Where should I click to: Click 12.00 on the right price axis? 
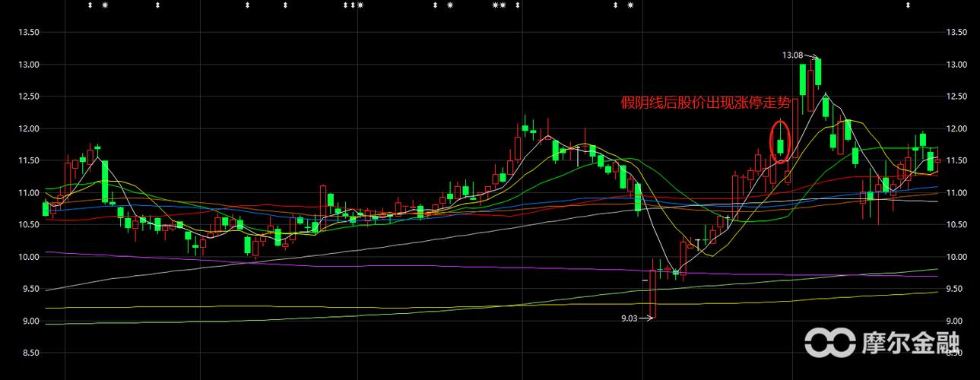coord(956,128)
